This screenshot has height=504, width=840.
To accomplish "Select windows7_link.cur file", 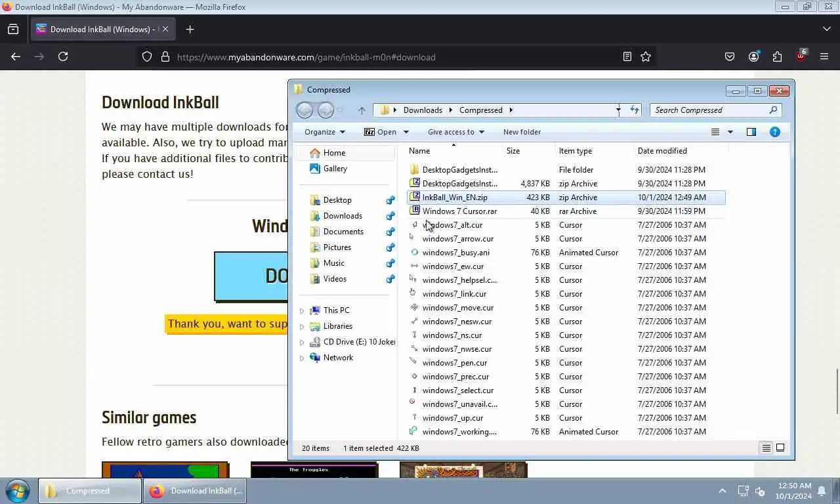I will tap(566, 294).
